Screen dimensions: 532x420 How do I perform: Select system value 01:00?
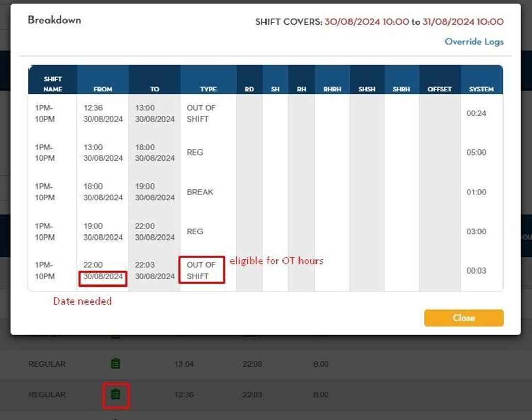click(476, 192)
